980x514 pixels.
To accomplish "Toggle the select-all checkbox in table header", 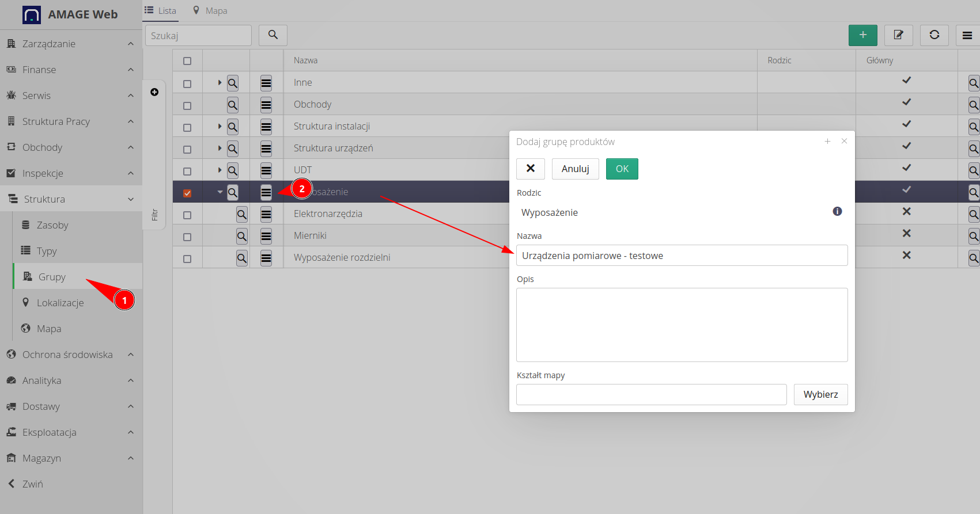I will pos(187,61).
